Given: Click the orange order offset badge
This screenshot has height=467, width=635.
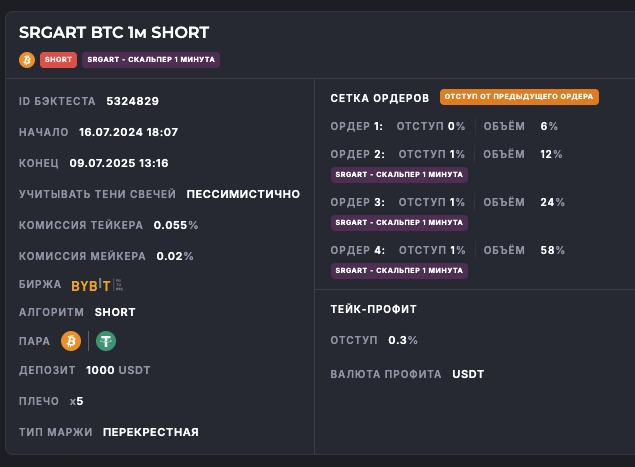Looking at the screenshot, I should tap(518, 97).
